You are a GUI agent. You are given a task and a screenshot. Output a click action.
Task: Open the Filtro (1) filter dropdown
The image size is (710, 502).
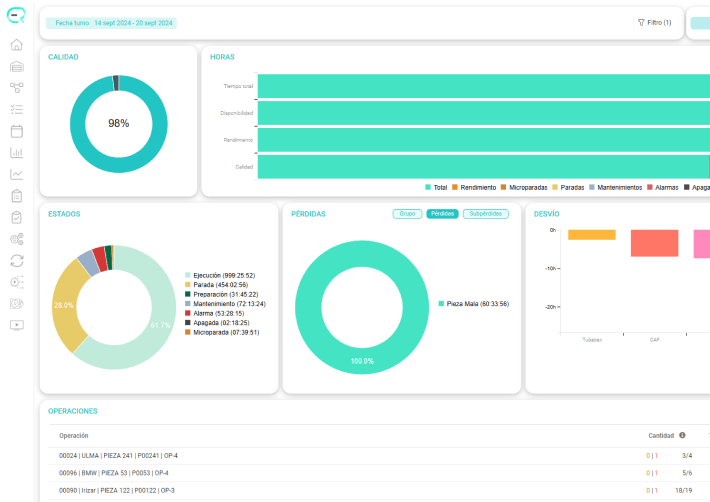point(654,23)
